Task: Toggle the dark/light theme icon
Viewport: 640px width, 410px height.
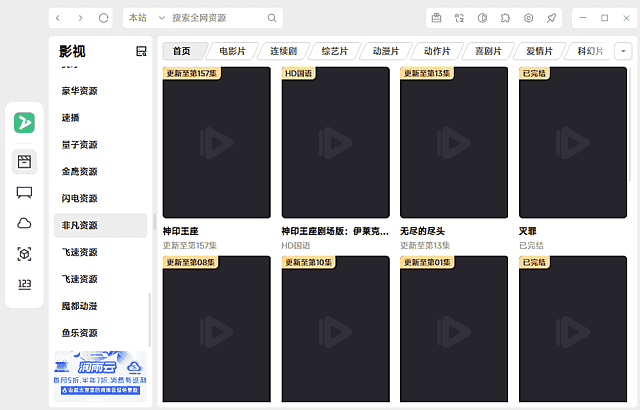Action: click(x=482, y=18)
